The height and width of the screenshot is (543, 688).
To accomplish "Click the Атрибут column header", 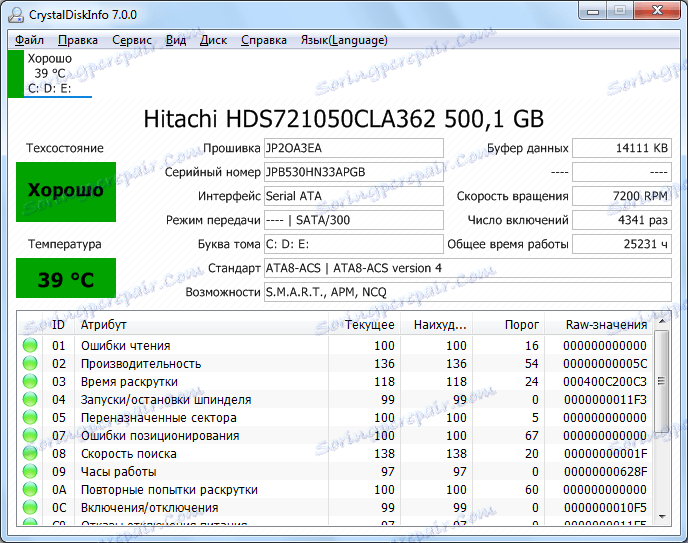I will [x=201, y=325].
